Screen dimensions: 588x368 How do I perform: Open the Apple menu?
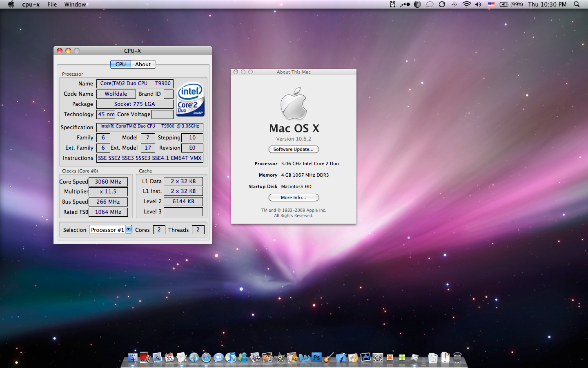pos(11,4)
